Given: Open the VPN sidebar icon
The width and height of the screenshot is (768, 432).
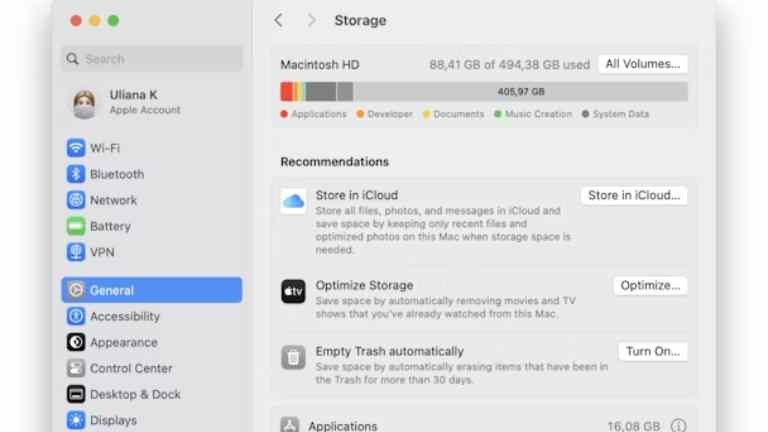Looking at the screenshot, I should (76, 252).
